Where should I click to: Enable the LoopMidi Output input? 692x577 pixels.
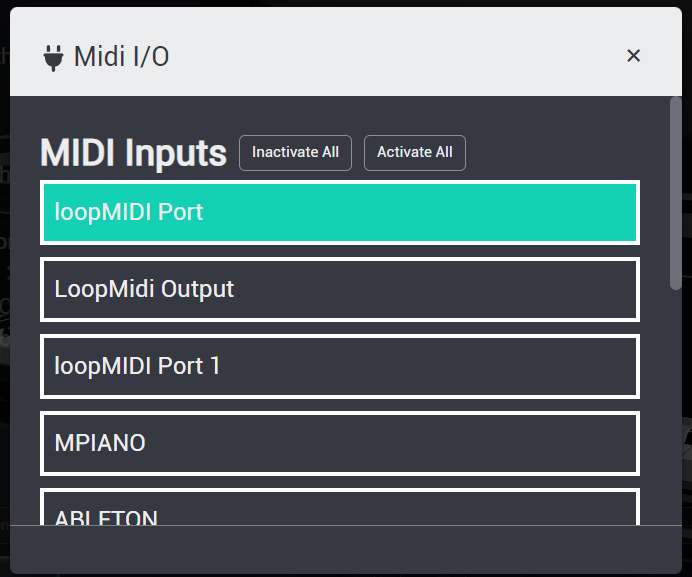pos(340,290)
